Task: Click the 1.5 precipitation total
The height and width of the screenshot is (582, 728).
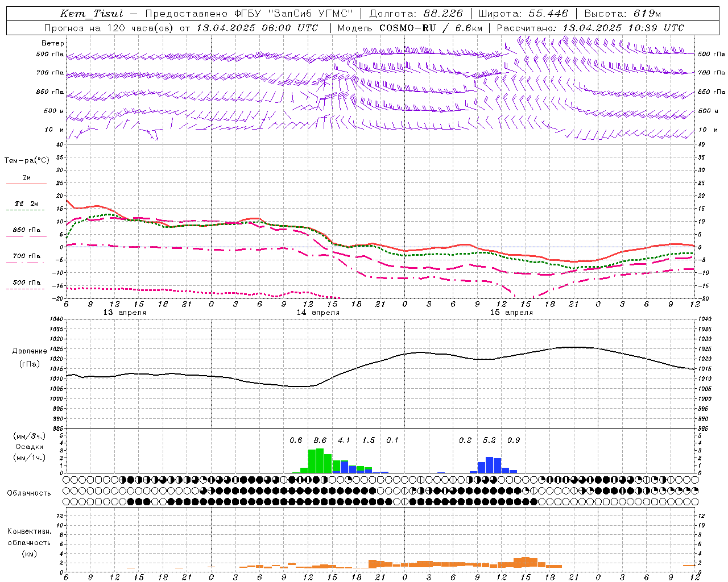Action: [x=369, y=440]
